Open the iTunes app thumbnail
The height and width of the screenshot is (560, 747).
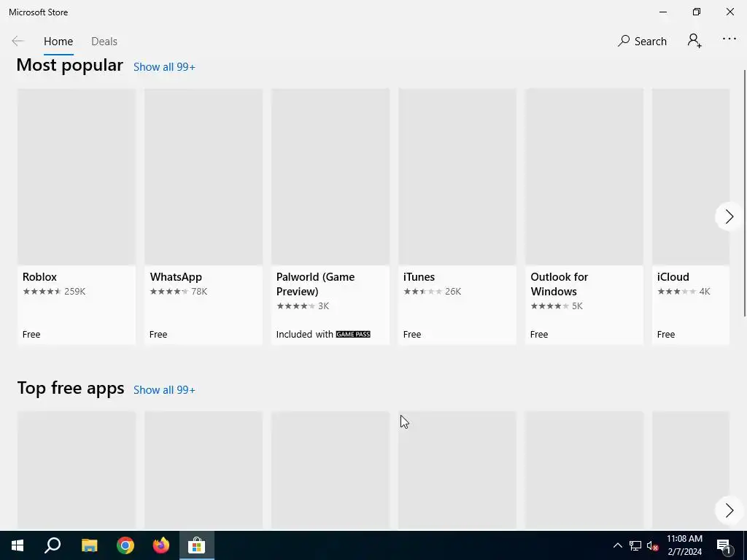coord(457,176)
